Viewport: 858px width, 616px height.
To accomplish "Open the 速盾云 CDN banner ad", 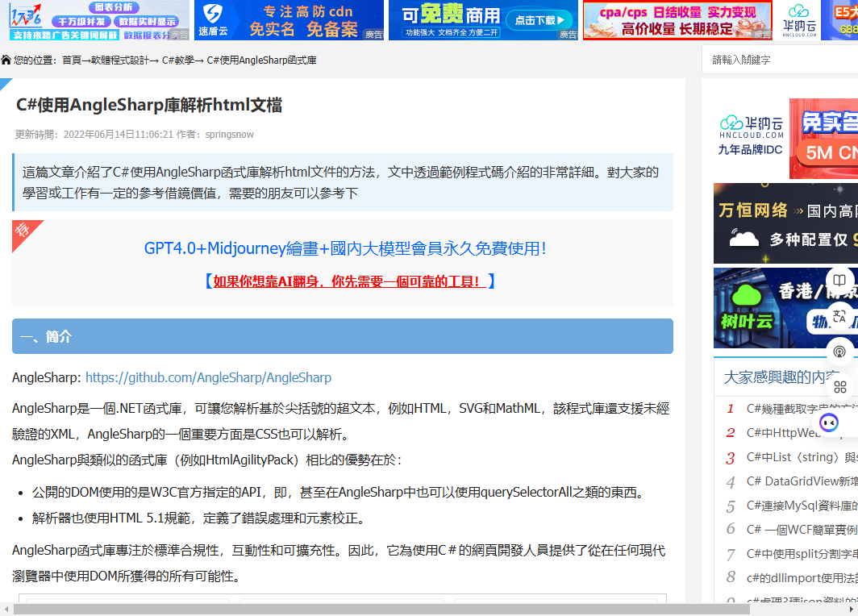I will point(289,20).
